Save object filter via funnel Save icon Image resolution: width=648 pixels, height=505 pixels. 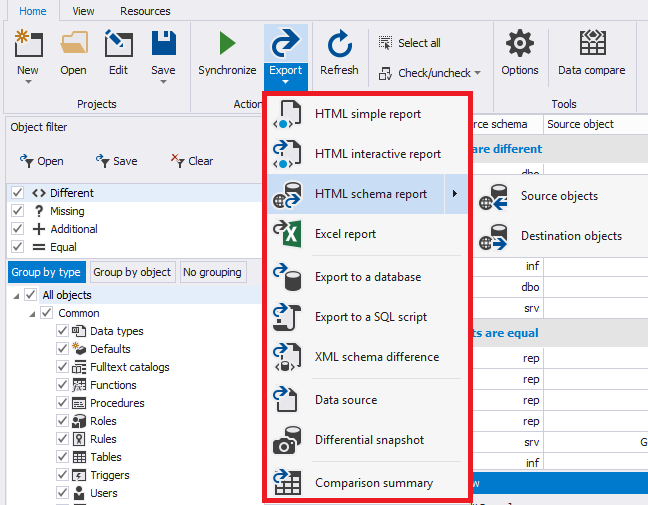102,160
